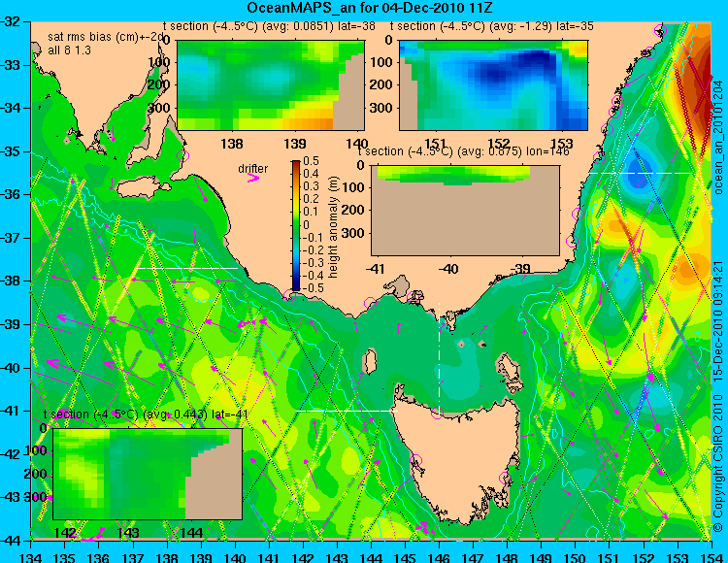The width and height of the screenshot is (728, 563).
Task: Click the 'all 8 1.3' statistics text
Action: point(69,50)
